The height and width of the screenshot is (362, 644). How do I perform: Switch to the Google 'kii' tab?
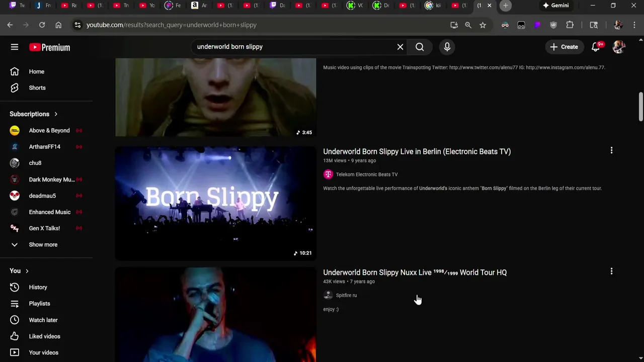coord(433,6)
